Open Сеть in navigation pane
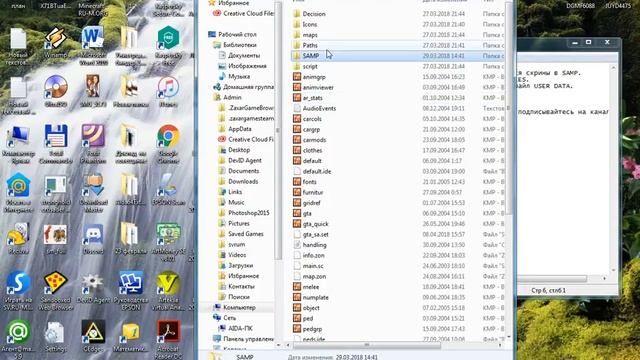640x360 pixels. tap(229, 318)
